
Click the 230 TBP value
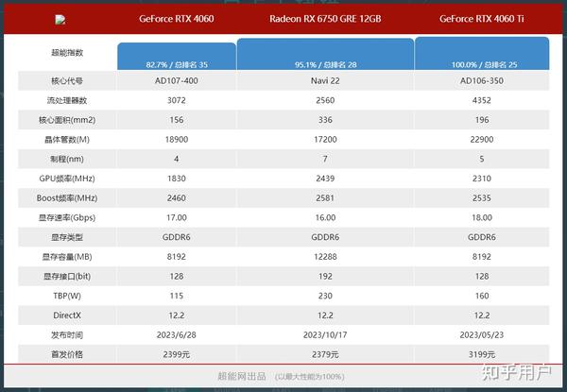[325, 296]
